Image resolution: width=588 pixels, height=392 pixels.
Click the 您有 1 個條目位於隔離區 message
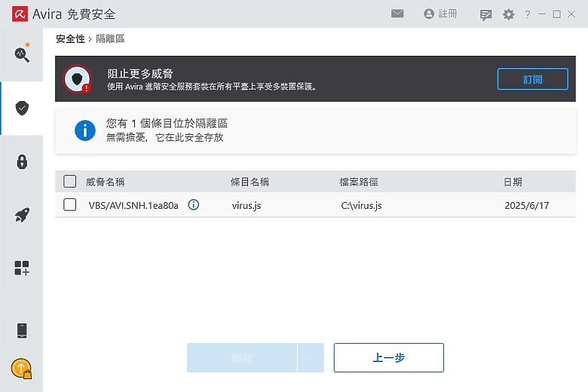167,124
